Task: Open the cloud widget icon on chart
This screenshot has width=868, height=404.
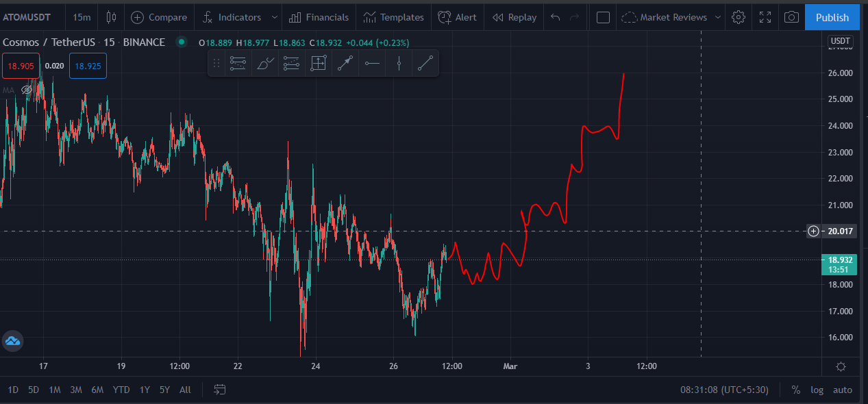Action: click(x=13, y=340)
